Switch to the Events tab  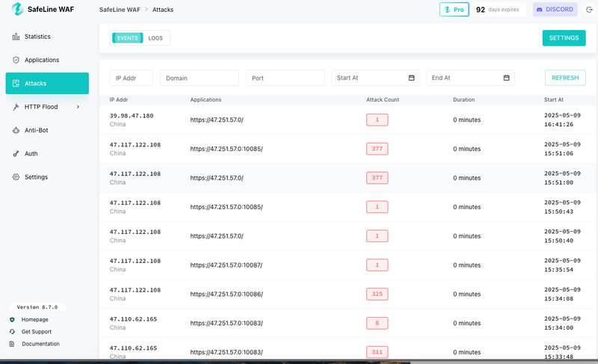(127, 37)
